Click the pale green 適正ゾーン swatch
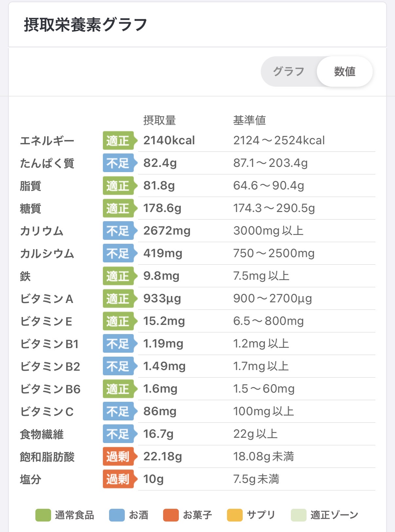This screenshot has width=395, height=532. pos(299,515)
